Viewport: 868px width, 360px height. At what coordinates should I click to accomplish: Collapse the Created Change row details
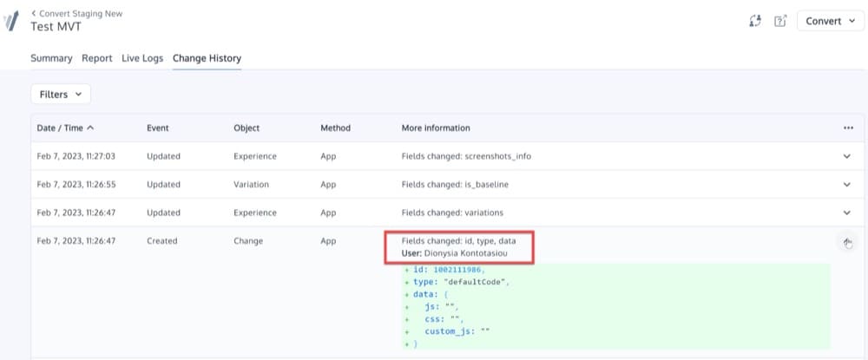pyautogui.click(x=847, y=242)
